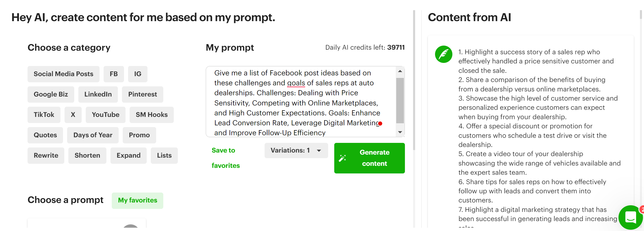Click the Save to favorites link

click(226, 158)
